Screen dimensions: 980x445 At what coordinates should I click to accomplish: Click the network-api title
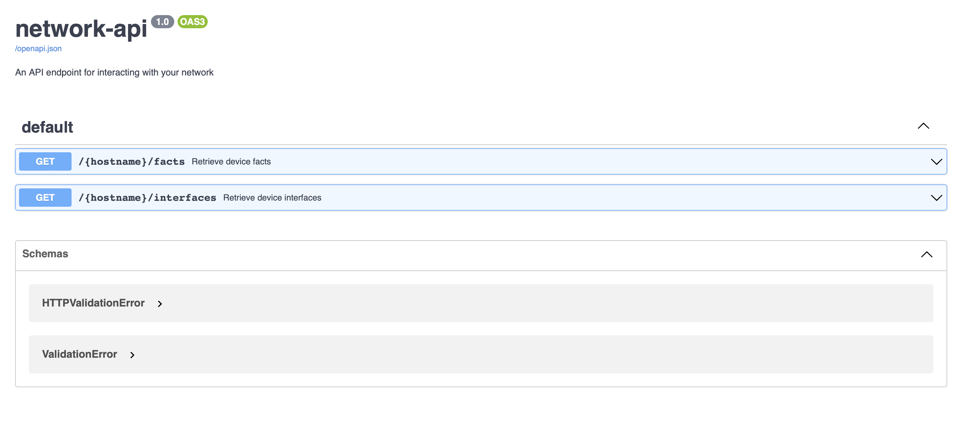point(81,29)
